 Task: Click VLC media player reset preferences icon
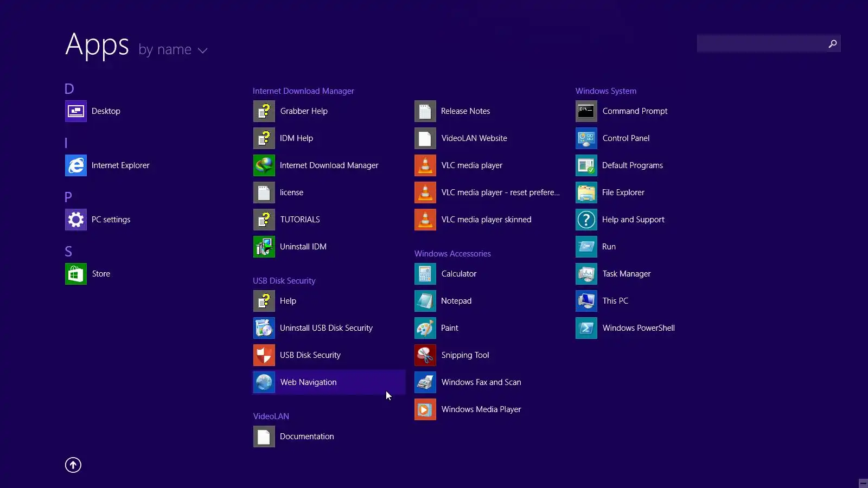click(425, 192)
